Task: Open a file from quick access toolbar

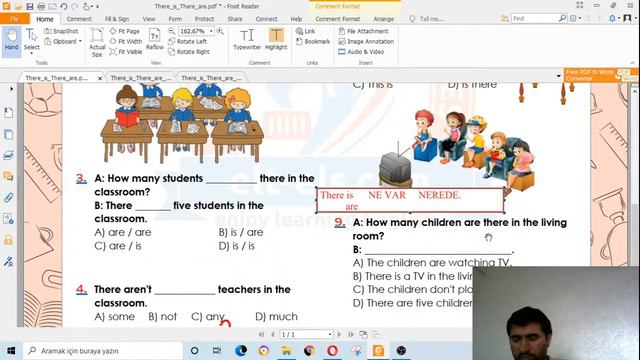Action: coord(18,7)
